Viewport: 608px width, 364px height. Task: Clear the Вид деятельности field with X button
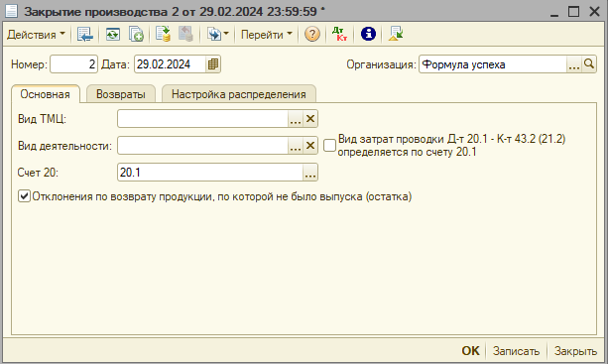coord(310,146)
